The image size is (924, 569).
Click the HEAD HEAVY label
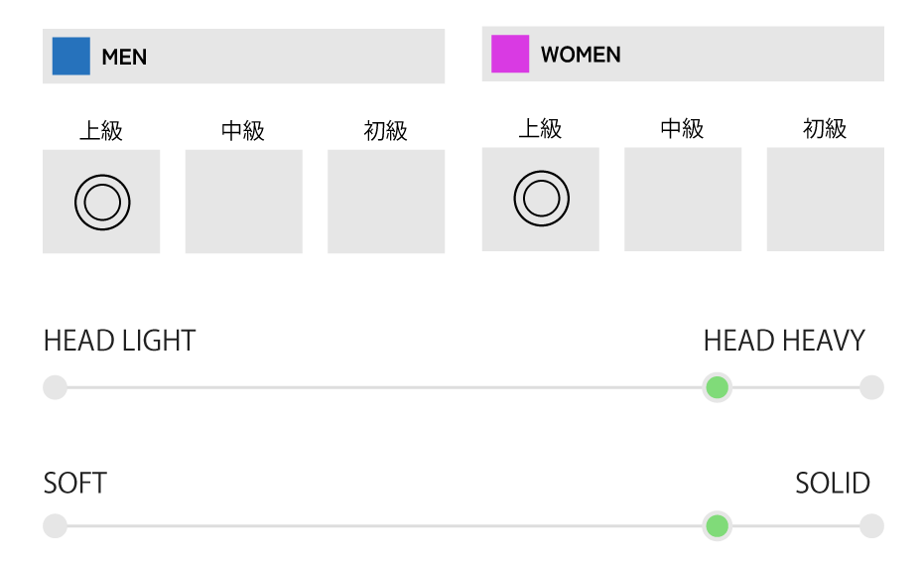tap(784, 342)
